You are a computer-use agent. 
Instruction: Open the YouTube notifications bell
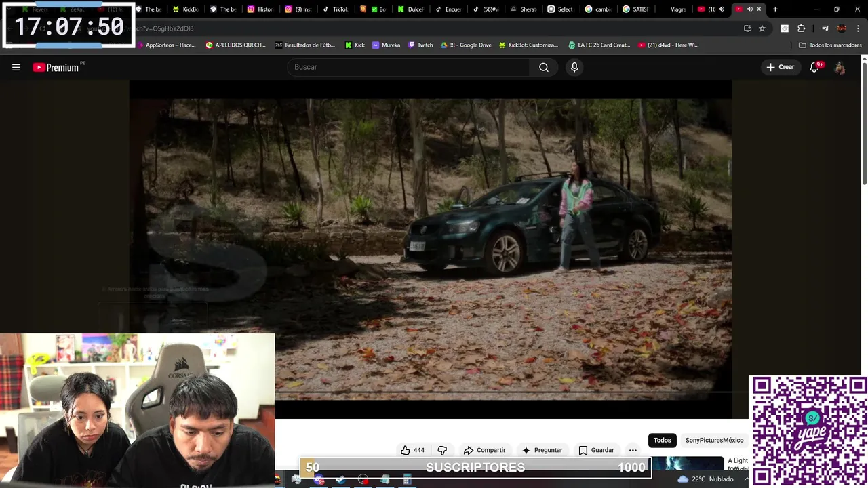click(815, 67)
